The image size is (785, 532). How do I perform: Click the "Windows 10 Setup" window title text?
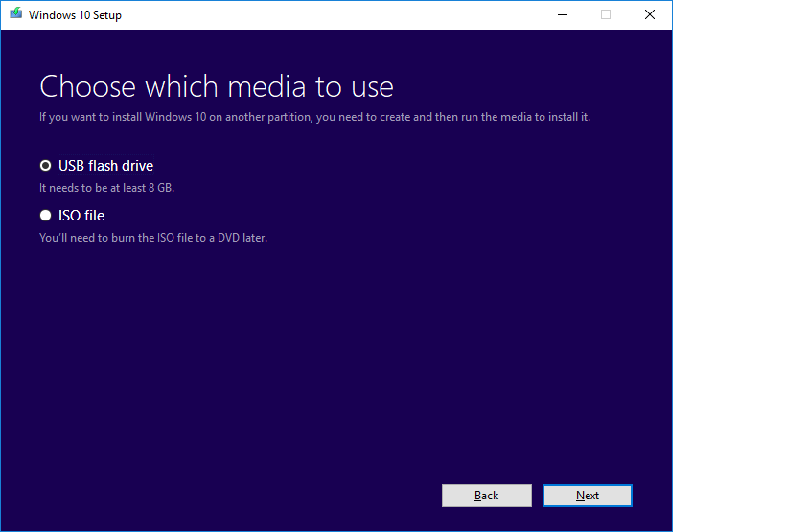pos(75,15)
